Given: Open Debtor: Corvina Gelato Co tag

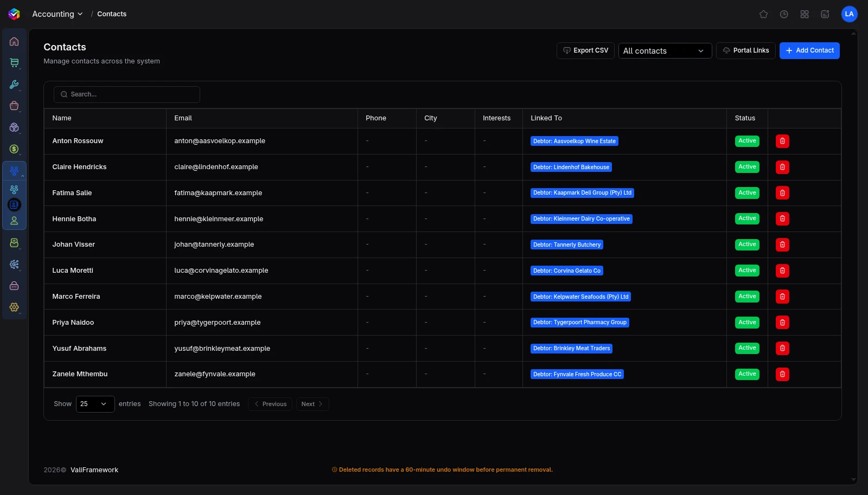Looking at the screenshot, I should [x=567, y=271].
